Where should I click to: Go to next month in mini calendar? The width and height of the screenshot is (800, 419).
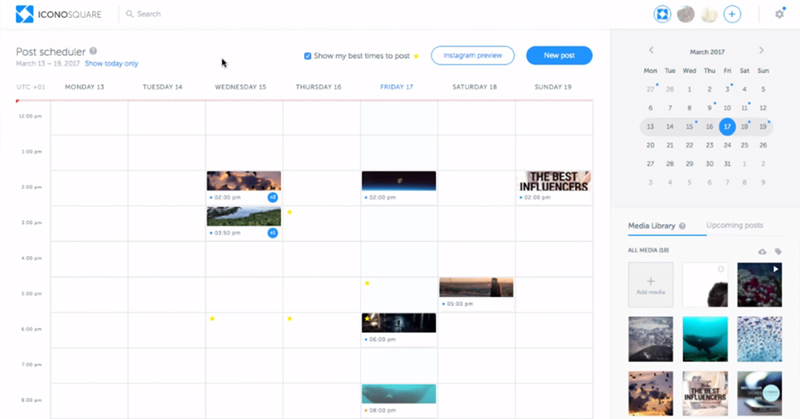point(761,50)
